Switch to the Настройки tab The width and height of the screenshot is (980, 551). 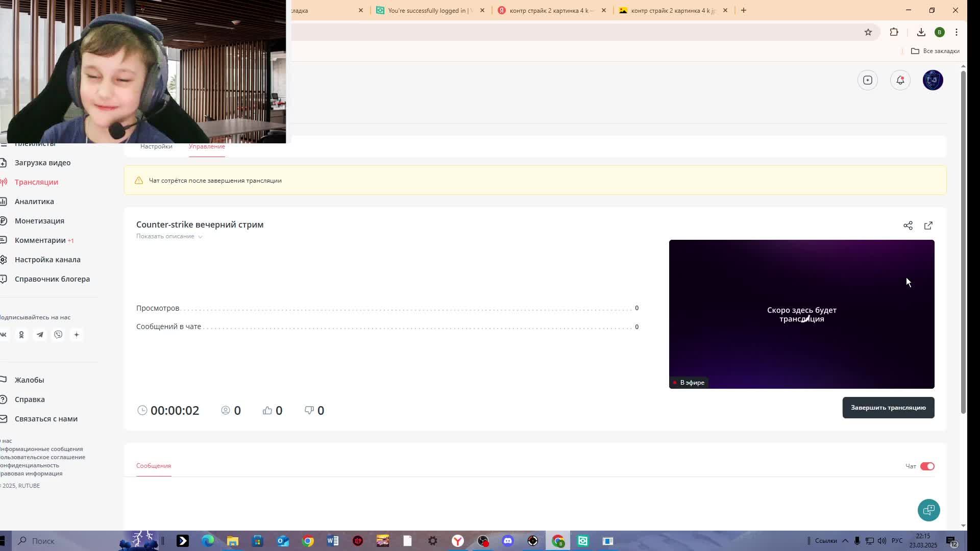coord(156,146)
